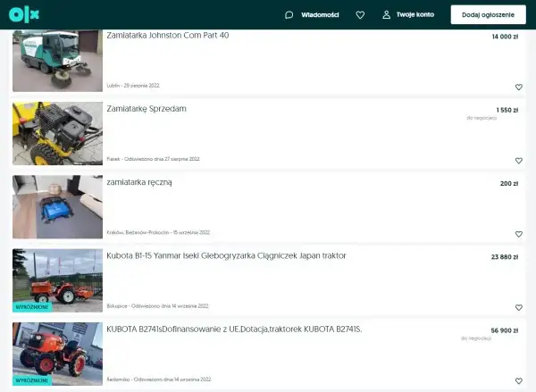Click the WYRÓŻNIONE badge on Kubota B1-15
Viewport: 536px width, 392px height.
tap(32, 307)
